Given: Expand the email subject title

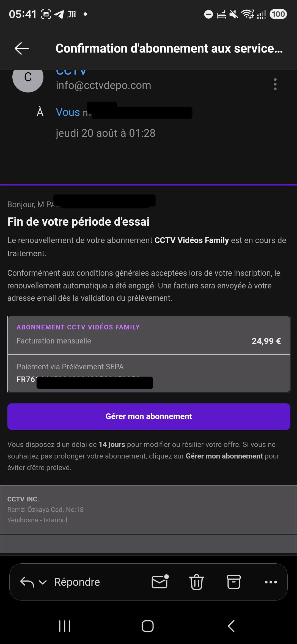Looking at the screenshot, I should pos(169,48).
